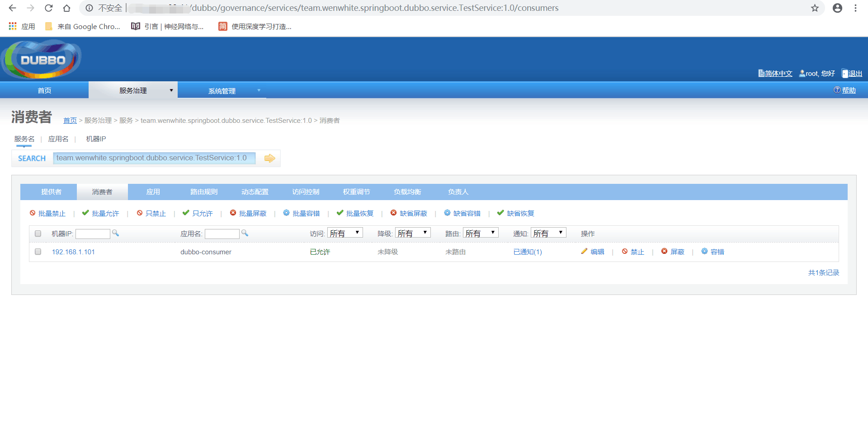Switch to 消费者 tab

[102, 192]
